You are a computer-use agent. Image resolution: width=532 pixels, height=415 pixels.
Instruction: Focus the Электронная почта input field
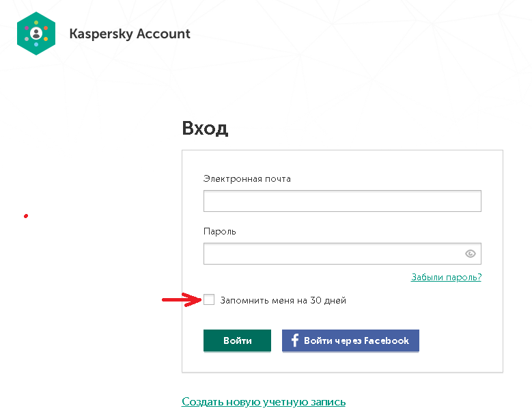(x=342, y=201)
